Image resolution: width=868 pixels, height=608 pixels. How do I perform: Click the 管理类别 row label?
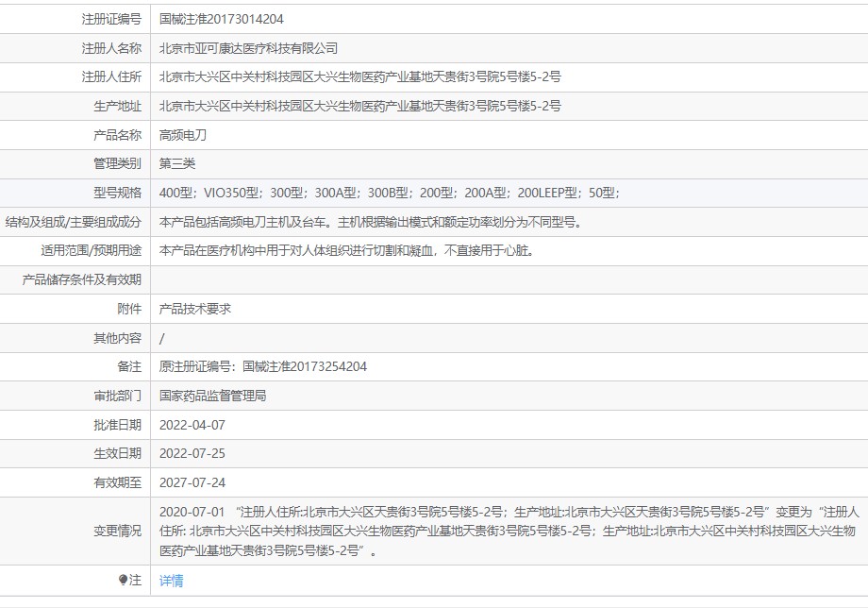coord(117,163)
